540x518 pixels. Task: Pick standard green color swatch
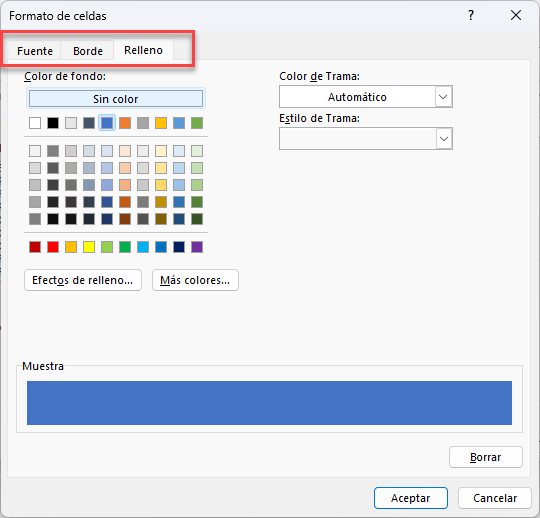[125, 247]
